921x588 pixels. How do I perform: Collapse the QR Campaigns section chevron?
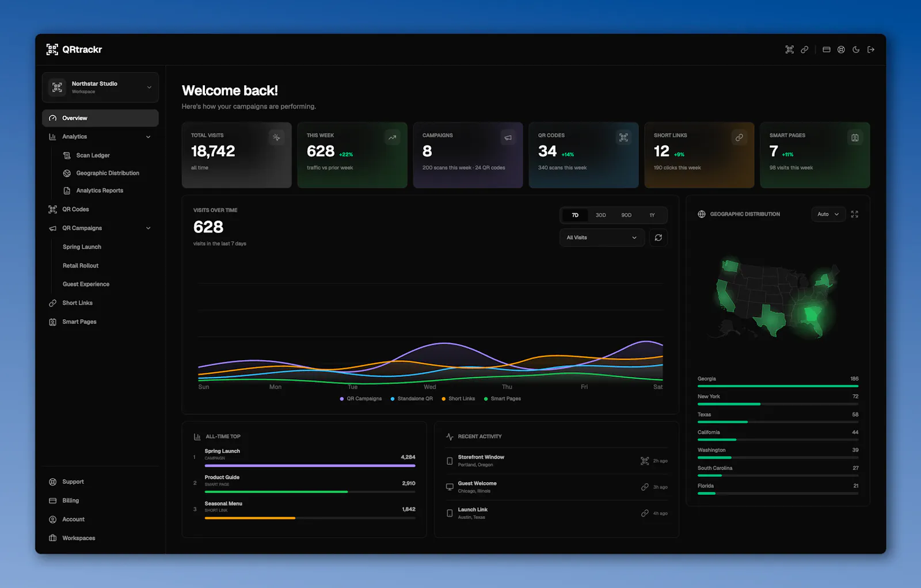149,228
